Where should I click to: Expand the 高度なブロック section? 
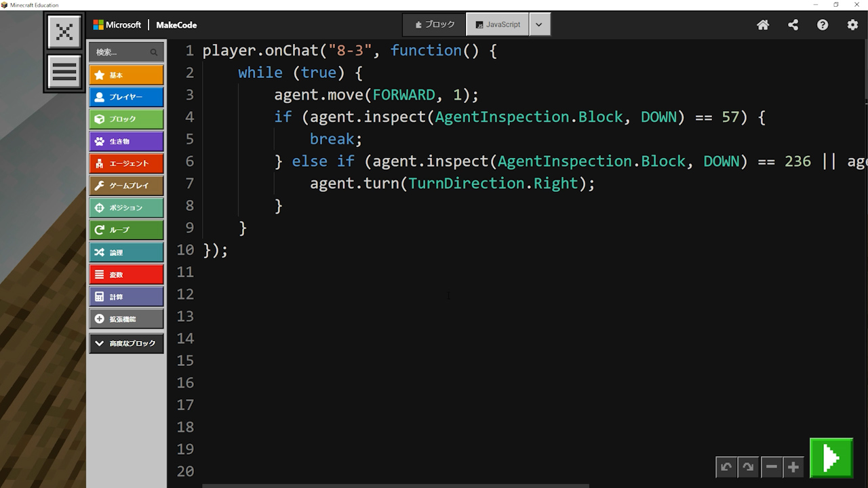pos(126,344)
